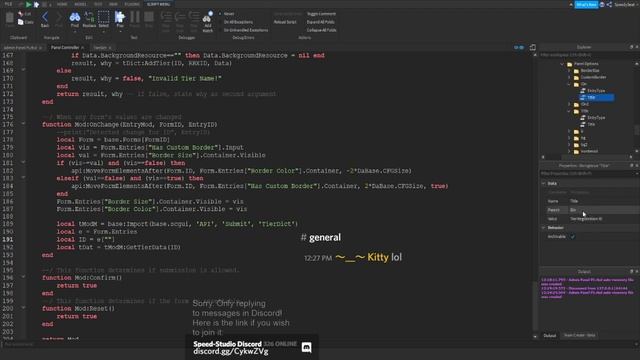Collapse code fold at line 176

(x=23, y=124)
